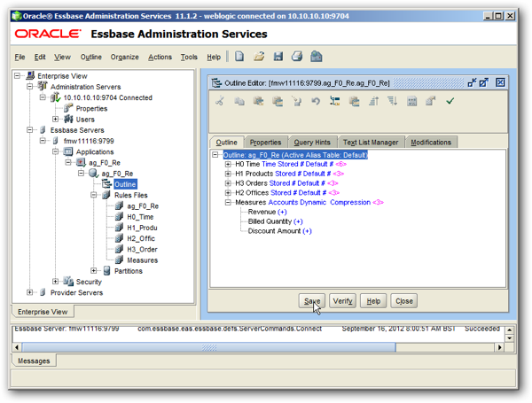
Task: Click the Delete/filter member icon beside Undo
Action: (x=297, y=101)
